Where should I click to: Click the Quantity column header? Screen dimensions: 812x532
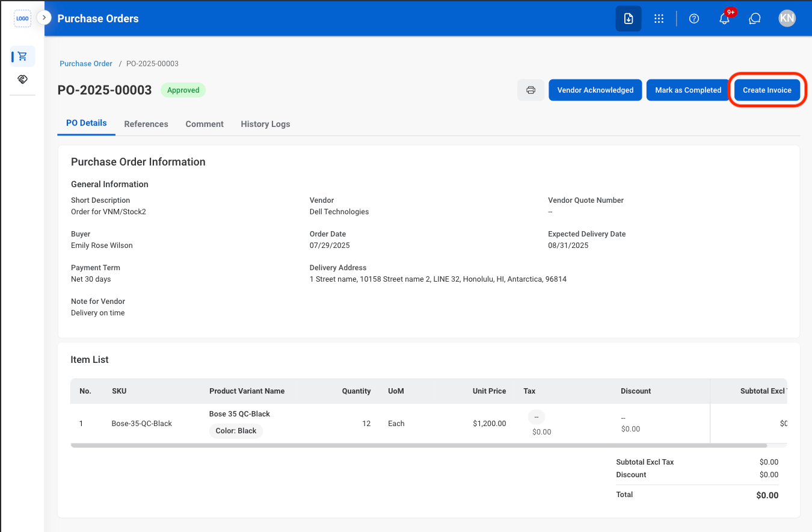pyautogui.click(x=357, y=391)
